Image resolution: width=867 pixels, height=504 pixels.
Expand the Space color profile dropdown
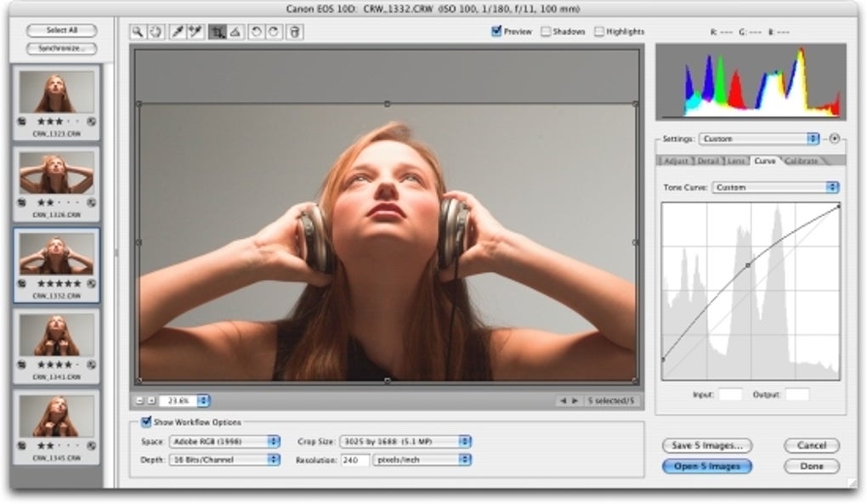pos(224,441)
